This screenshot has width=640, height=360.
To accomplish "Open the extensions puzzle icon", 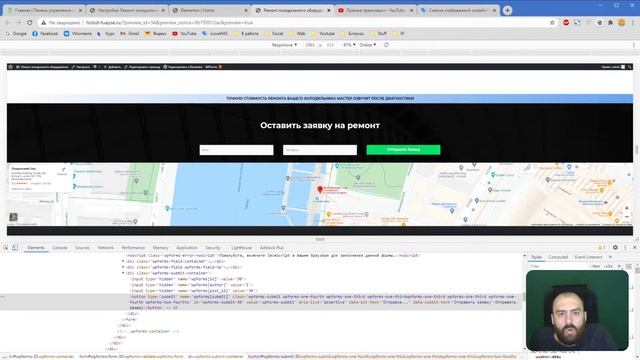I will [x=610, y=23].
